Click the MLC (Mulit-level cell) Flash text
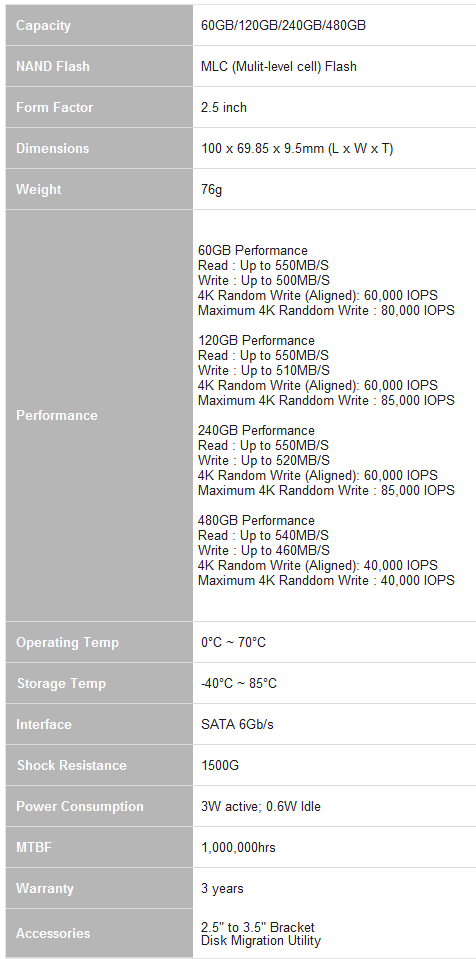The image size is (476, 959). pos(278,66)
